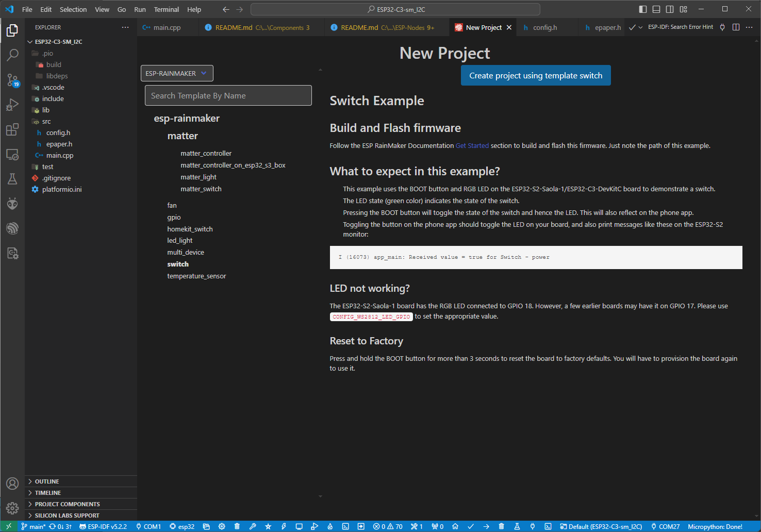This screenshot has width=761, height=532.
Task: Switch to README.md Components tab
Action: tap(262, 27)
